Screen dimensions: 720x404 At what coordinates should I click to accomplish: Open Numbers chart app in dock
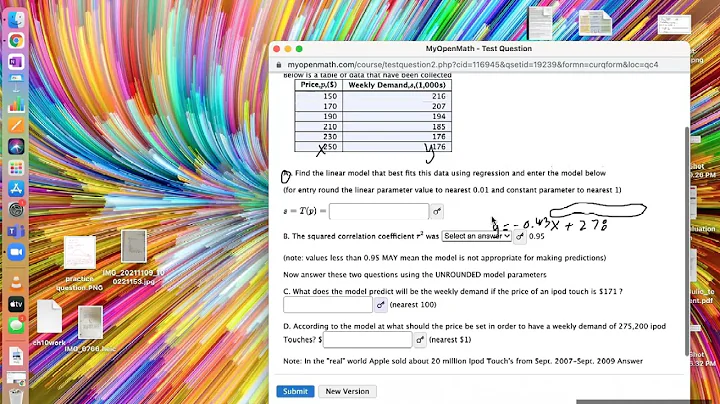(x=16, y=104)
